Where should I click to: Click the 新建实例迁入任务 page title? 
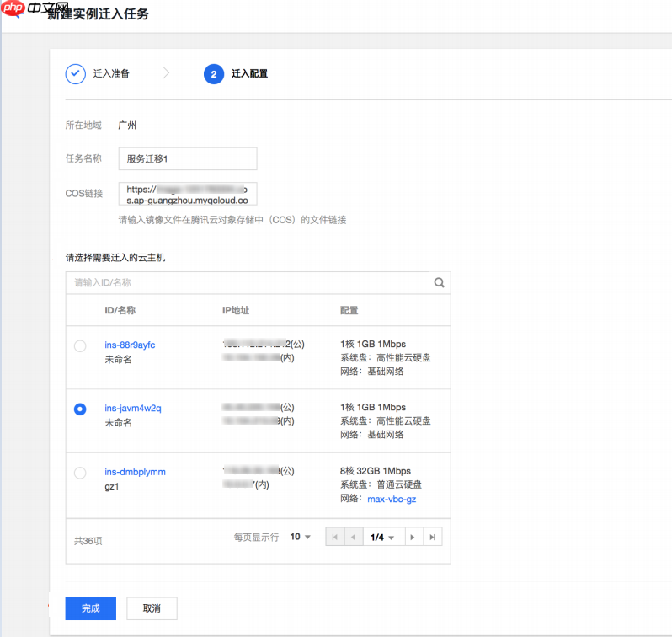(x=98, y=13)
